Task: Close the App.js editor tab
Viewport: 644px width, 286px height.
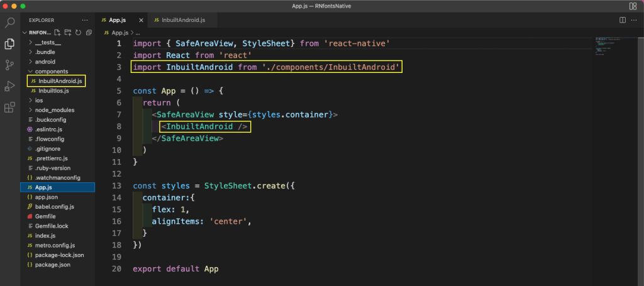Action: click(x=140, y=20)
